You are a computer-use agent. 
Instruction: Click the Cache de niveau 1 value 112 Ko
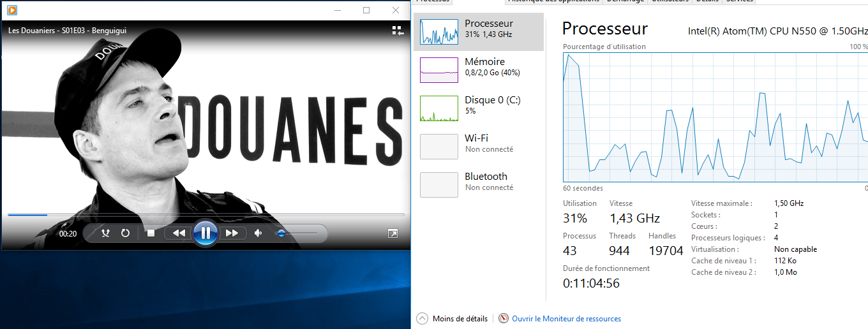[x=785, y=261]
